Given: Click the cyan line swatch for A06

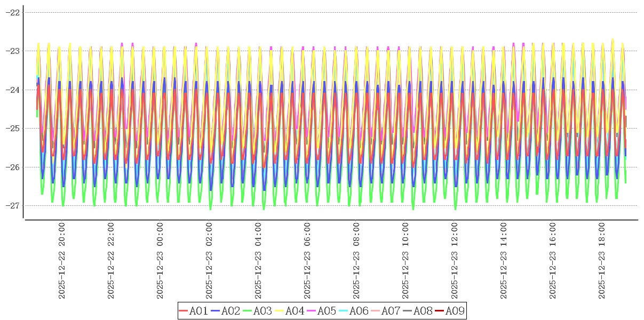Looking at the screenshot, I should click(343, 311).
